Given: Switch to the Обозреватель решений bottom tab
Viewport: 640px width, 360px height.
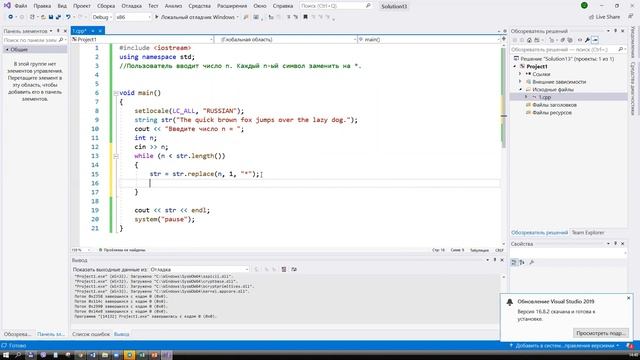Looking at the screenshot, I should pyautogui.click(x=539, y=233).
